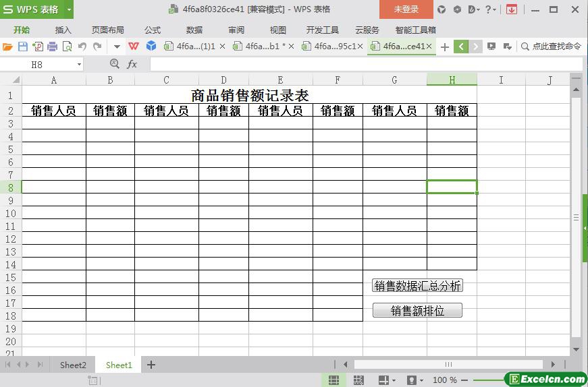Click the vertical scrollbar down arrow
The width and height of the screenshot is (588, 387).
click(576, 349)
